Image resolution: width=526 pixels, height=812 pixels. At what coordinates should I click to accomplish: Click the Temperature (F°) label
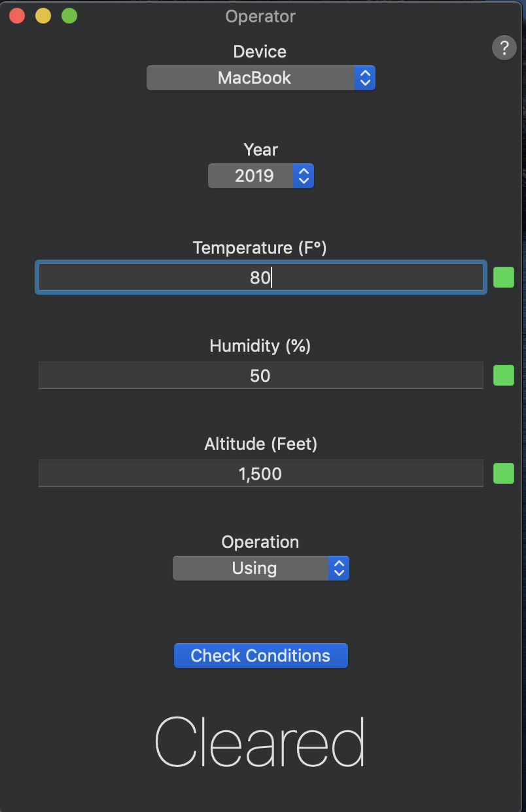pos(260,248)
